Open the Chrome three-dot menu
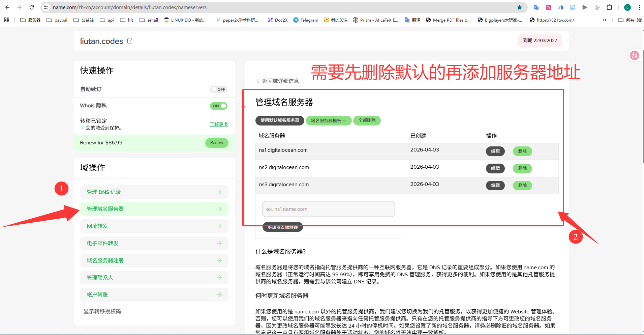Screen dimensions: 644x335 pyautogui.click(x=639, y=7)
